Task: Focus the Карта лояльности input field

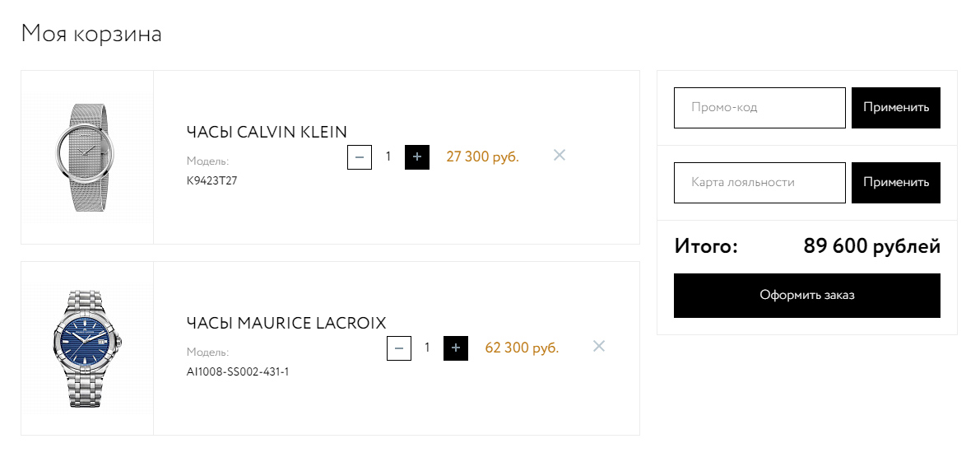Action: pyautogui.click(x=759, y=183)
